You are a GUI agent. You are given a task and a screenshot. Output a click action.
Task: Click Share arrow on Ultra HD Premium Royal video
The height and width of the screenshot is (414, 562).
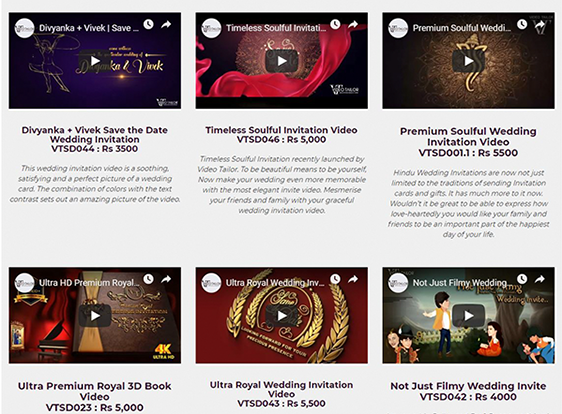(166, 279)
